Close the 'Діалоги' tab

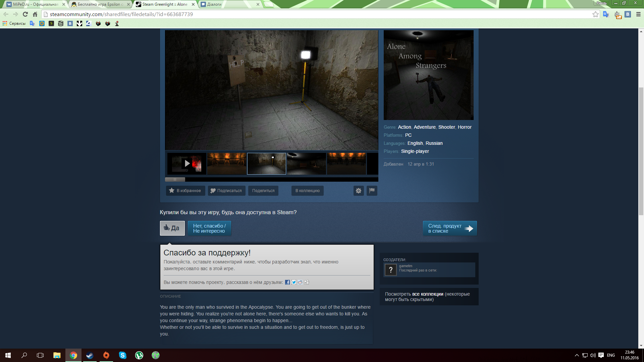pos(258,4)
